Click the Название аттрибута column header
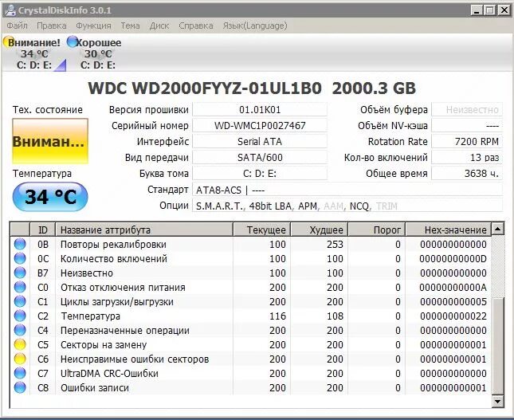Image resolution: width=514 pixels, height=420 pixels. pos(144,230)
